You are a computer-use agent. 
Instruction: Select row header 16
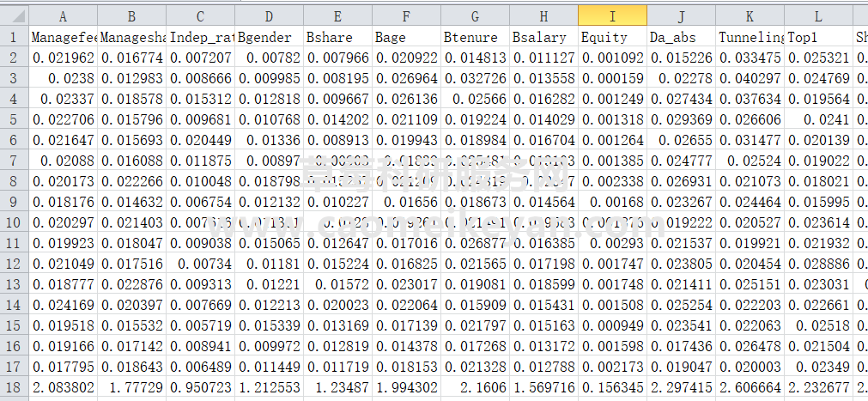coord(15,346)
